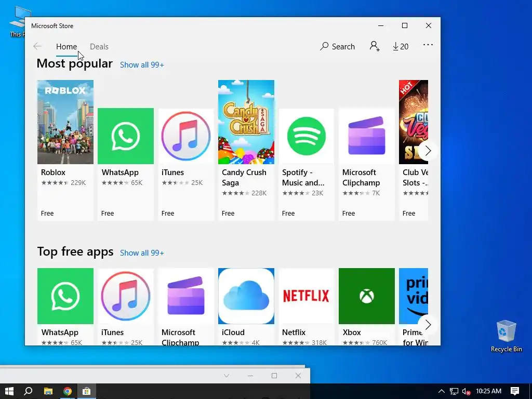Open the Windows Start menu
This screenshot has width=532, height=399.
[9, 391]
